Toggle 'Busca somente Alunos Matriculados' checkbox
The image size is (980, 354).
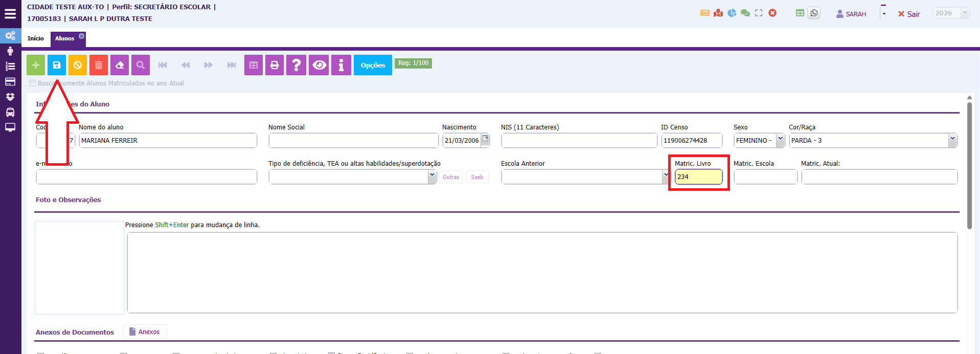(x=33, y=83)
